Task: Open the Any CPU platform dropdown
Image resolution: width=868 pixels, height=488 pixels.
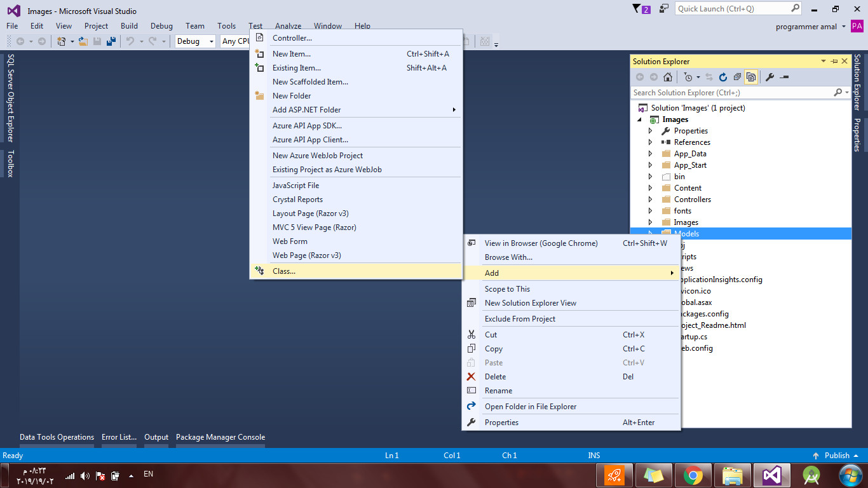Action: click(236, 41)
